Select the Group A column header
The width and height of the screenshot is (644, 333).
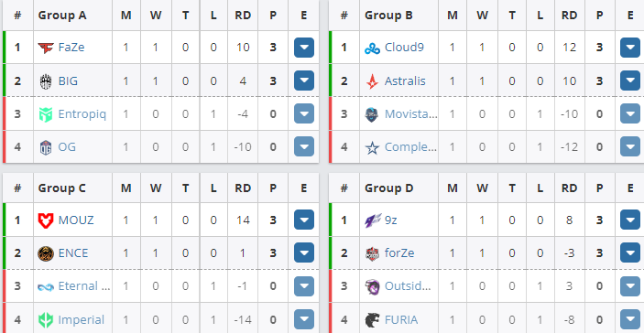point(62,16)
